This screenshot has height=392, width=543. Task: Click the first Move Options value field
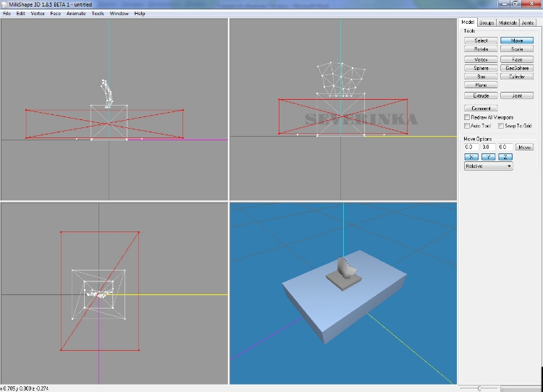coord(470,147)
